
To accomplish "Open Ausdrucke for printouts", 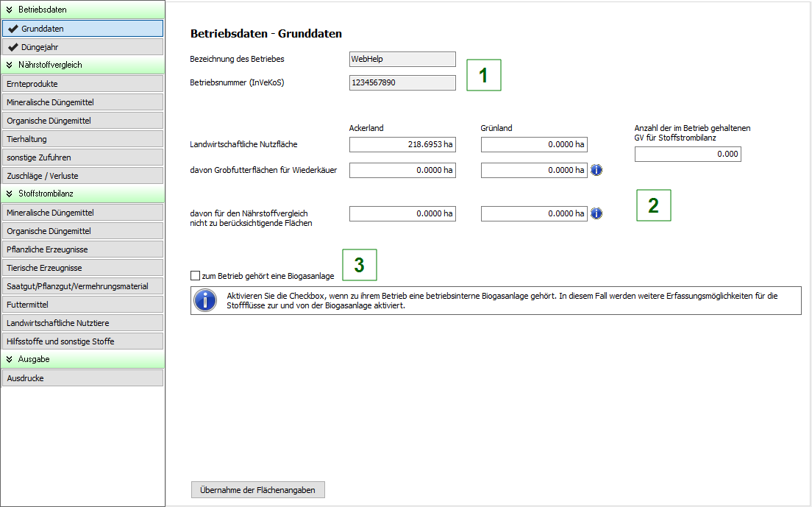I will click(82, 378).
